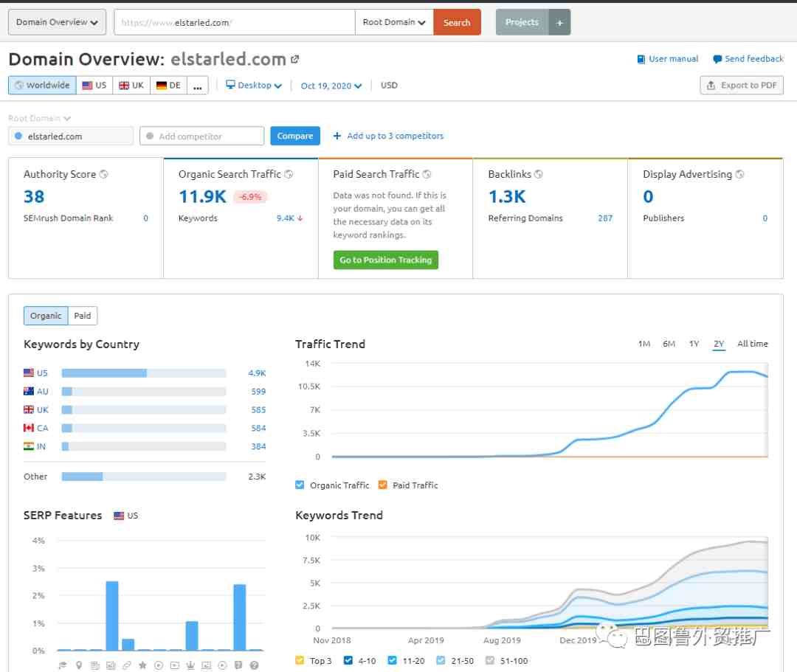Switch to Paid view toggle
Screen dimensions: 797x672
pos(83,316)
